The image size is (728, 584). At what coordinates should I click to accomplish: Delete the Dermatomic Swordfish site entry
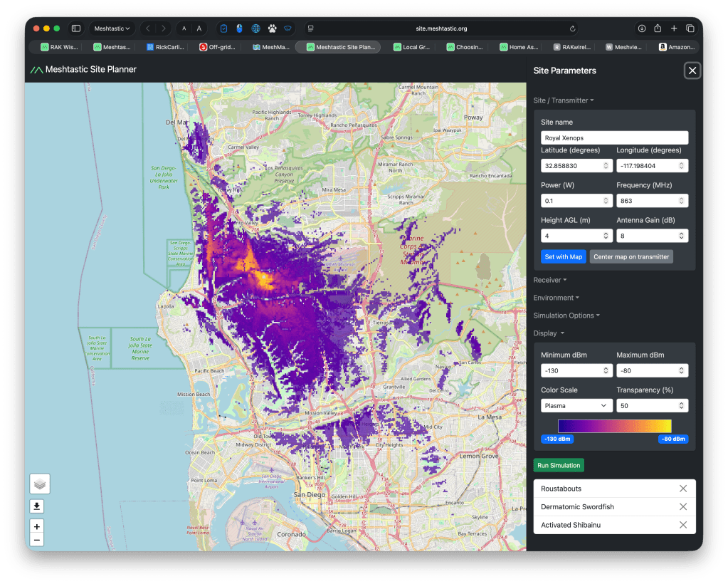[682, 506]
